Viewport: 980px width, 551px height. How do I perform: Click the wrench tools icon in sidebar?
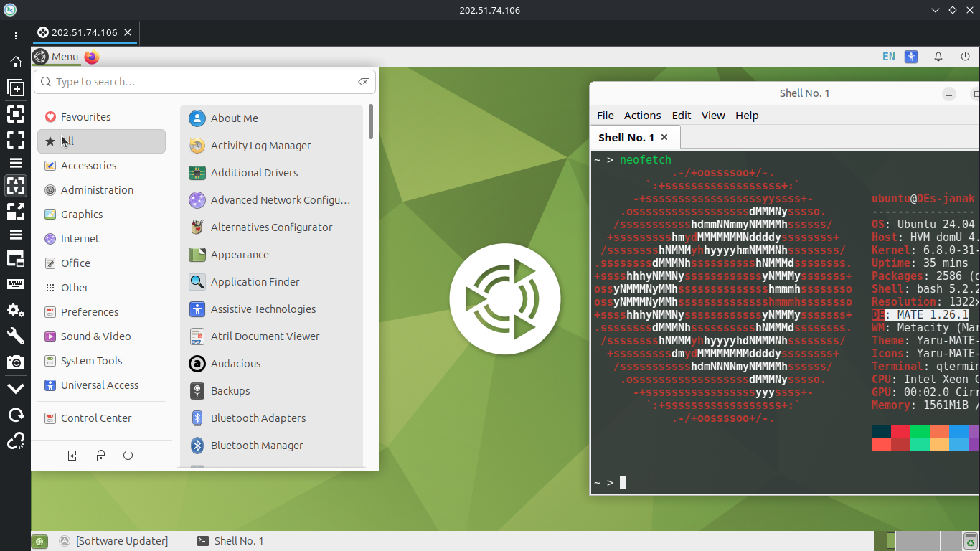tap(15, 336)
